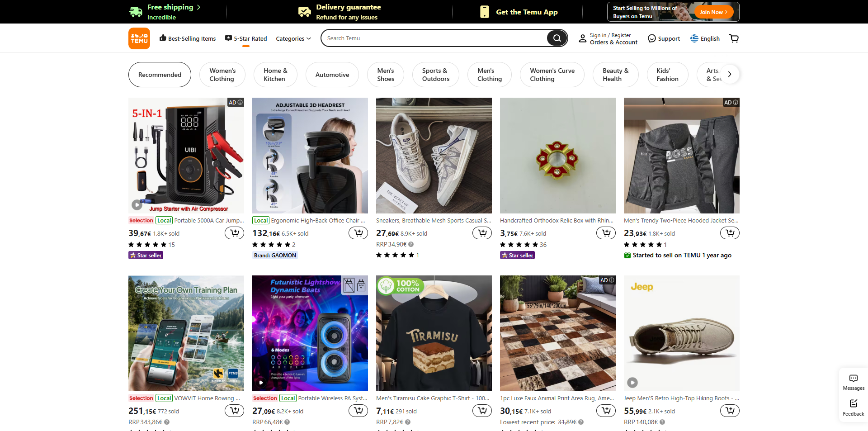Expand the Categories dropdown
Image resolution: width=868 pixels, height=431 pixels.
293,38
